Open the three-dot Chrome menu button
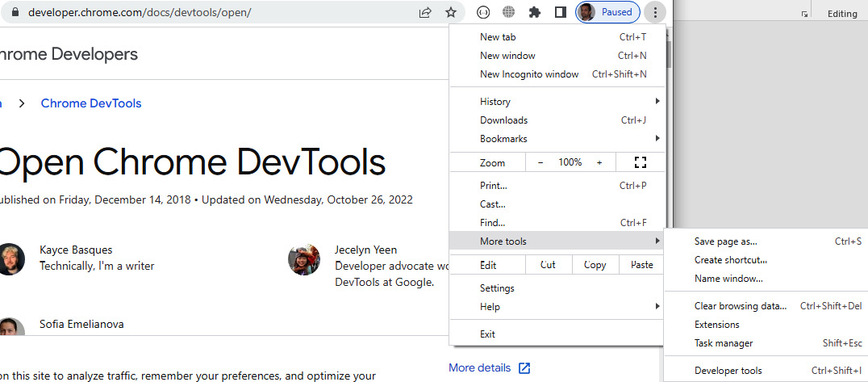This screenshot has width=868, height=382. [655, 12]
